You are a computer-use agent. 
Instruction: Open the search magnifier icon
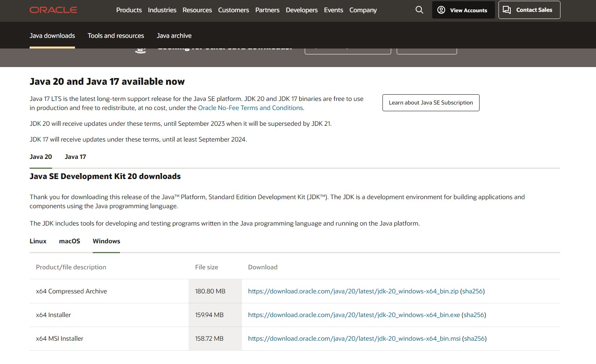pyautogui.click(x=419, y=10)
